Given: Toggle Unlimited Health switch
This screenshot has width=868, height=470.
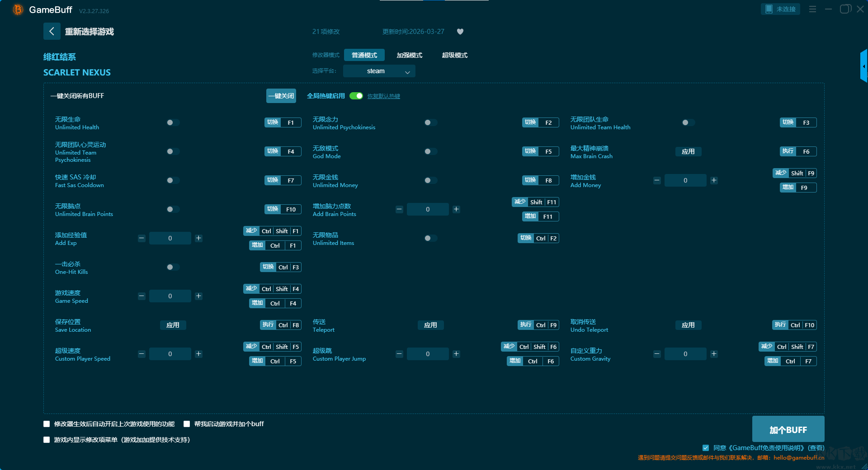Looking at the screenshot, I should point(173,122).
